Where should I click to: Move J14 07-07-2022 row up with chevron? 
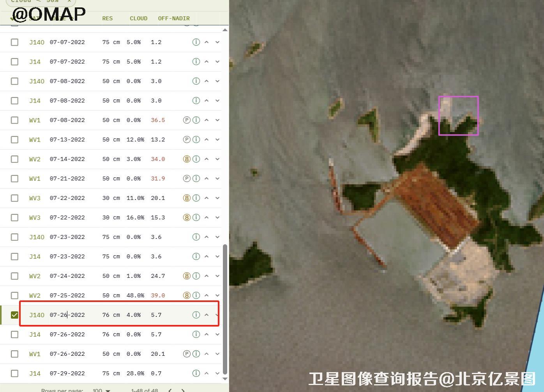point(207,62)
